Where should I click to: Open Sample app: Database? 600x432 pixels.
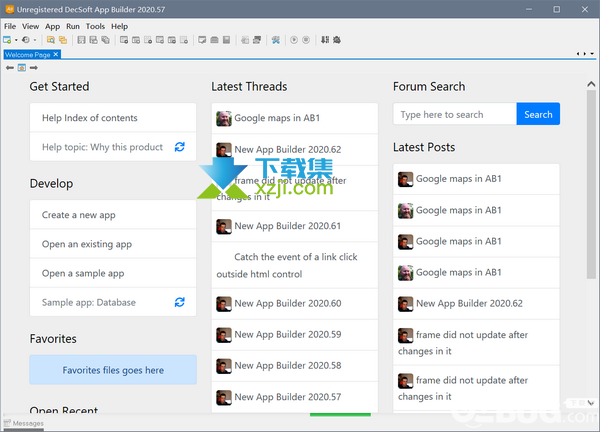click(x=89, y=302)
